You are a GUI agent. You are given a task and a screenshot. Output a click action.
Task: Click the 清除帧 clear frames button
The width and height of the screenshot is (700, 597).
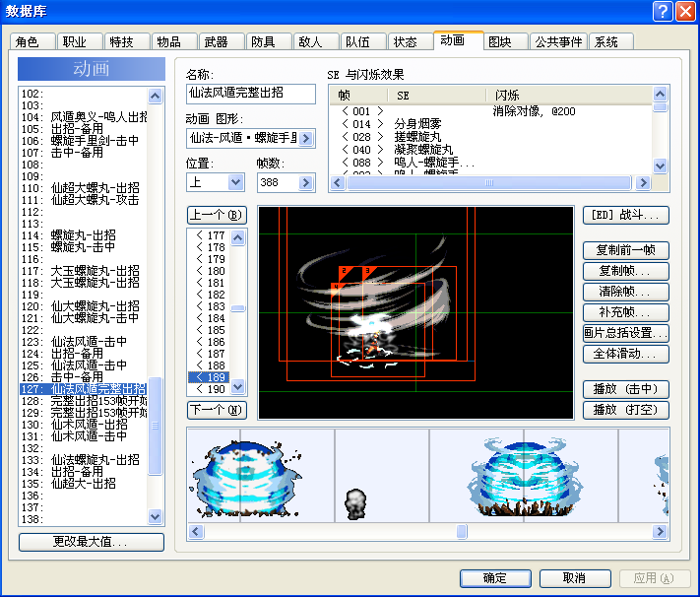[626, 292]
